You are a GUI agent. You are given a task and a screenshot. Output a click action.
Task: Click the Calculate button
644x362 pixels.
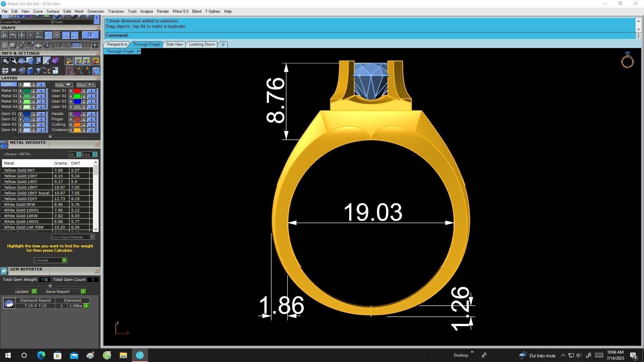pos(50,260)
